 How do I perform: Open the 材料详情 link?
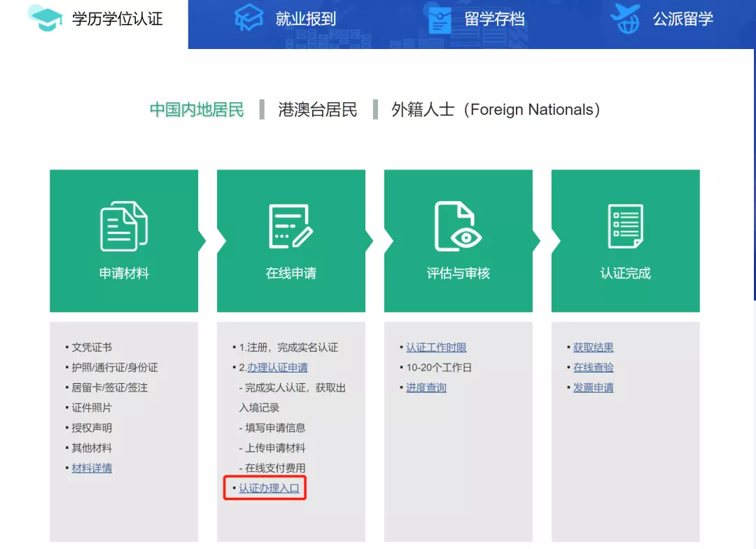tap(92, 468)
